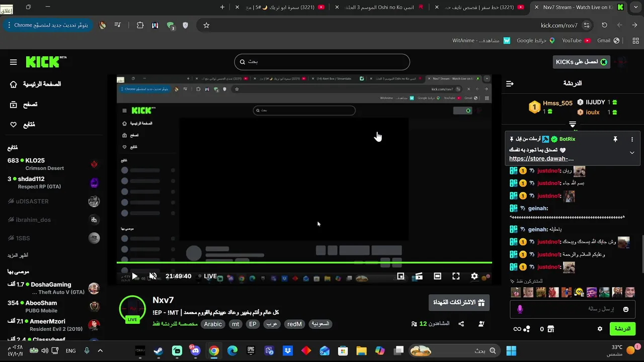Select the redM tag
Viewport: 644px width, 362px height.
click(x=295, y=324)
